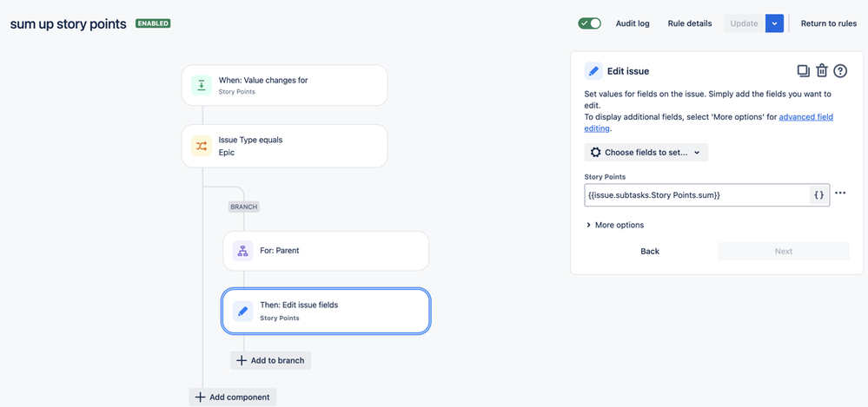Click the orange condition shuffle icon
The width and height of the screenshot is (868, 407).
tap(202, 146)
